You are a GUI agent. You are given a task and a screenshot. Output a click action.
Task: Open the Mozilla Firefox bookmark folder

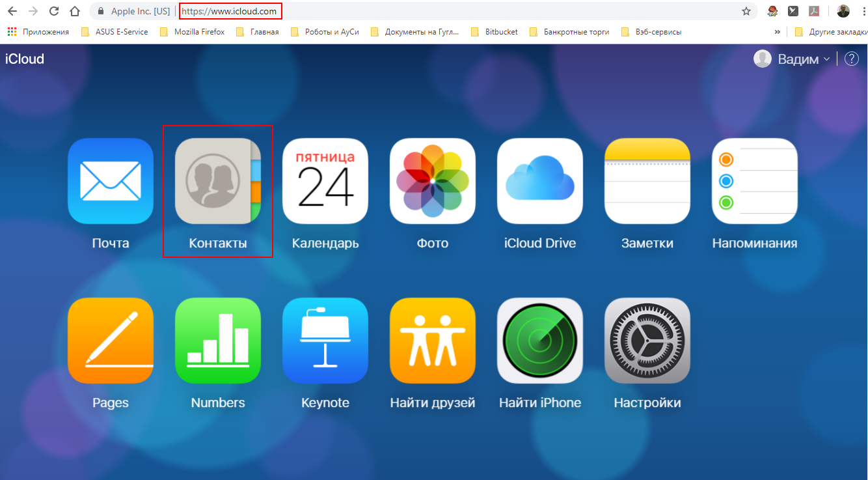192,31
